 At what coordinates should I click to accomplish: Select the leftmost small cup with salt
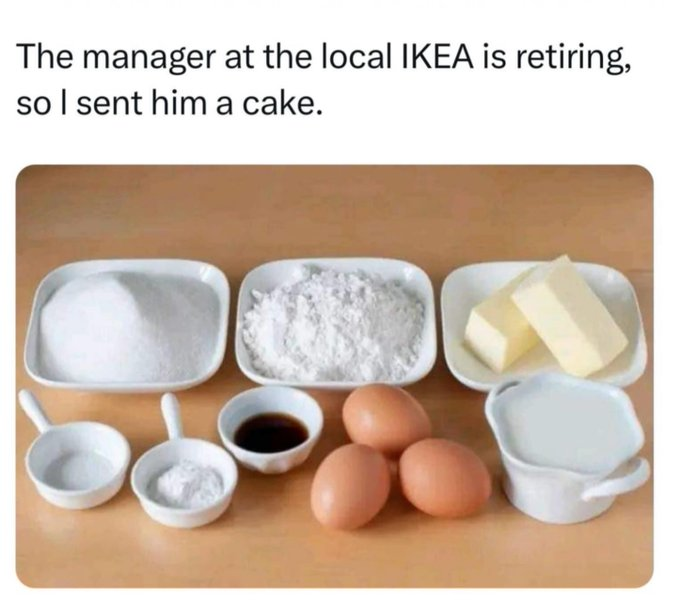pyautogui.click(x=78, y=464)
